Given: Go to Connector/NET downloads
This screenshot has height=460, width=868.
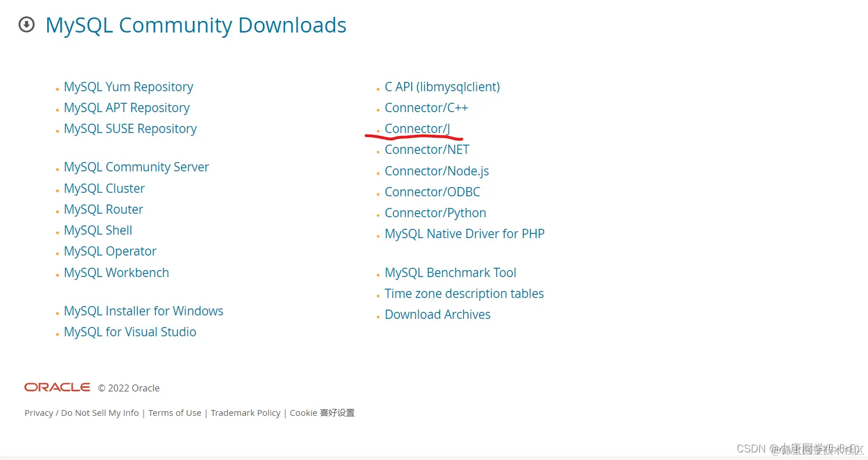Looking at the screenshot, I should 427,149.
